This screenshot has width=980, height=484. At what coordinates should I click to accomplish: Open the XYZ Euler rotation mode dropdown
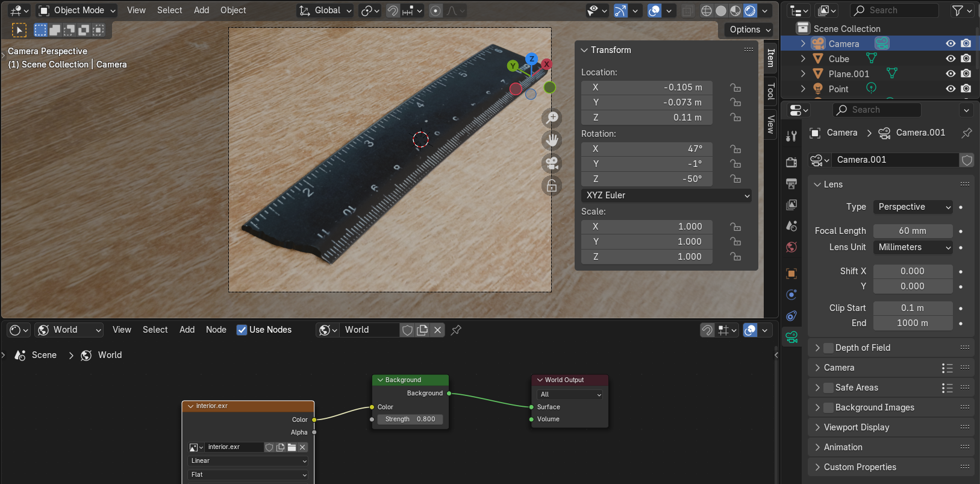click(667, 195)
